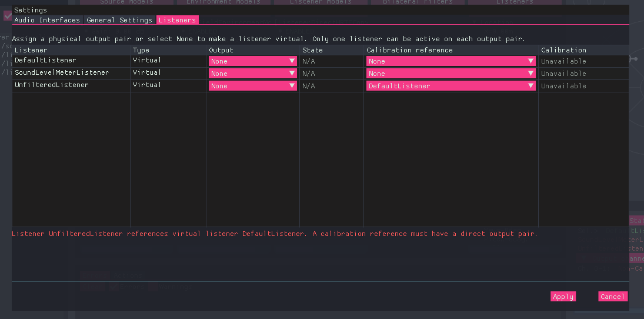
Task: Select the Listeners tab
Action: pyautogui.click(x=178, y=20)
